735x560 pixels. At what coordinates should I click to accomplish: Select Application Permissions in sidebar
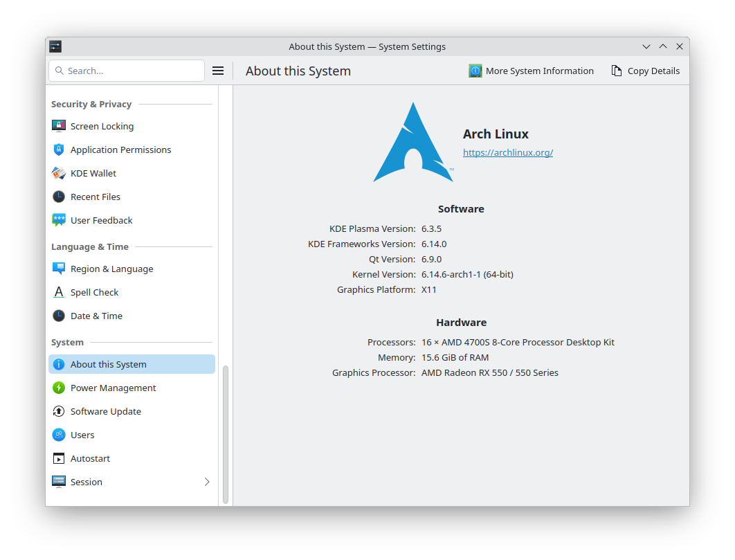(131, 150)
